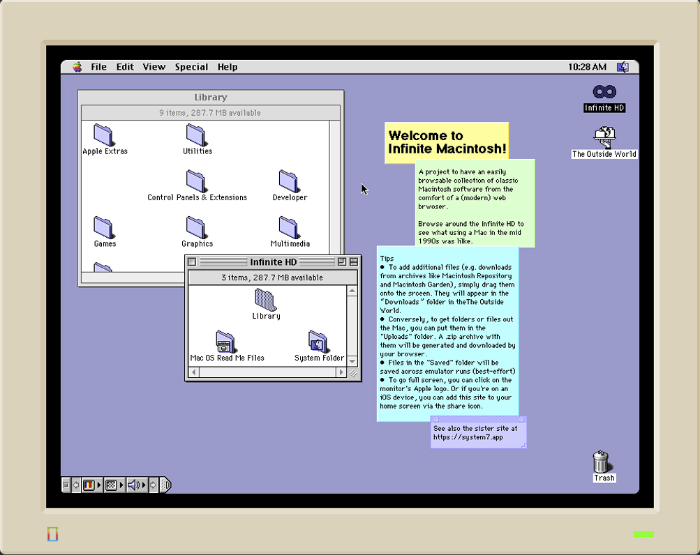Open the Finder application menu icon
The image size is (700, 555).
(623, 67)
